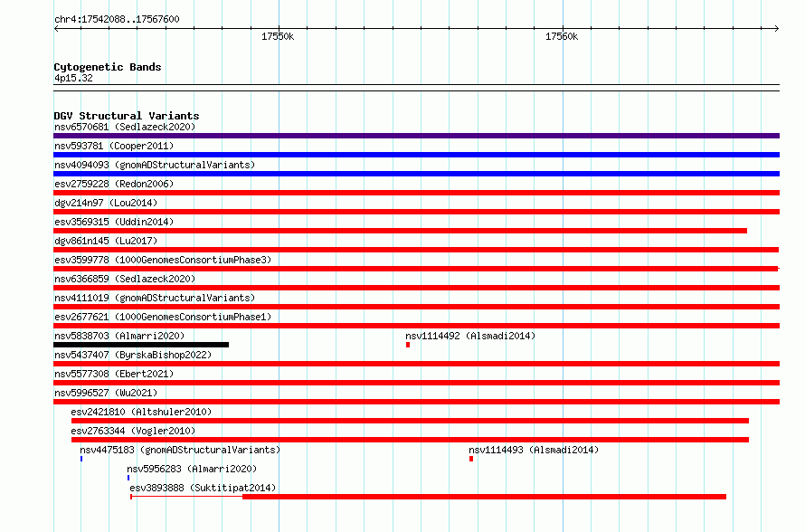
Task: Open nsv1114492 (Alsmadi2014) label
Action: [470, 336]
